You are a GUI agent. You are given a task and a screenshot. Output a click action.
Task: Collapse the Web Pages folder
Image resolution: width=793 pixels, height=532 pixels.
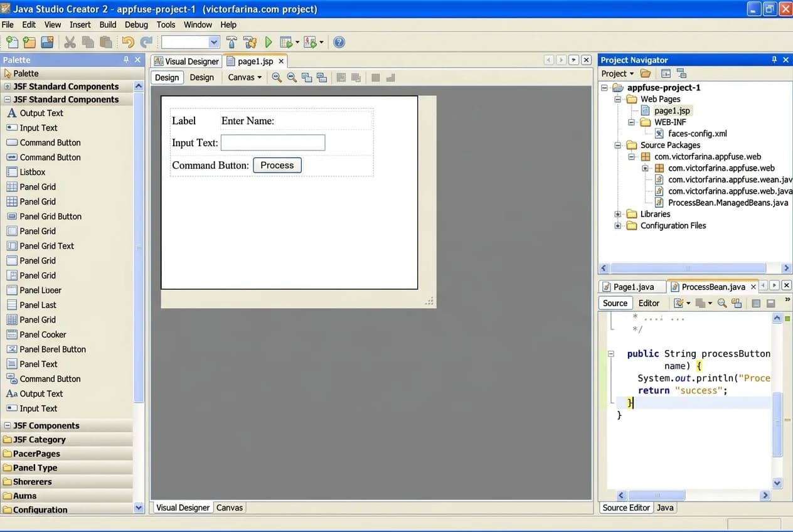coord(618,99)
